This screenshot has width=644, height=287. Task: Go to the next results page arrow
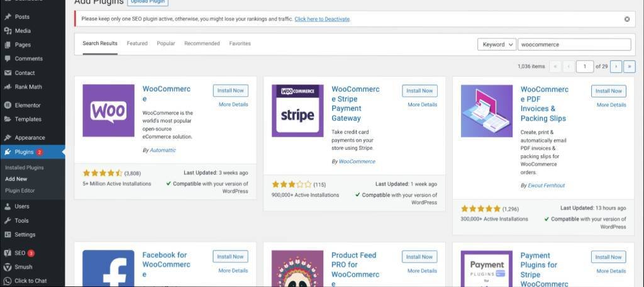click(x=616, y=66)
